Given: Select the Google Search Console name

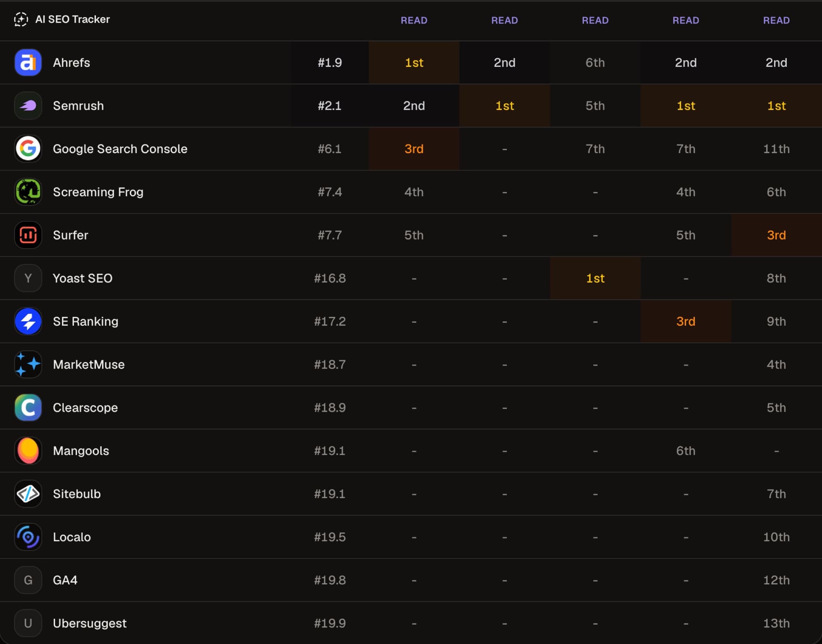Looking at the screenshot, I should (x=120, y=149).
